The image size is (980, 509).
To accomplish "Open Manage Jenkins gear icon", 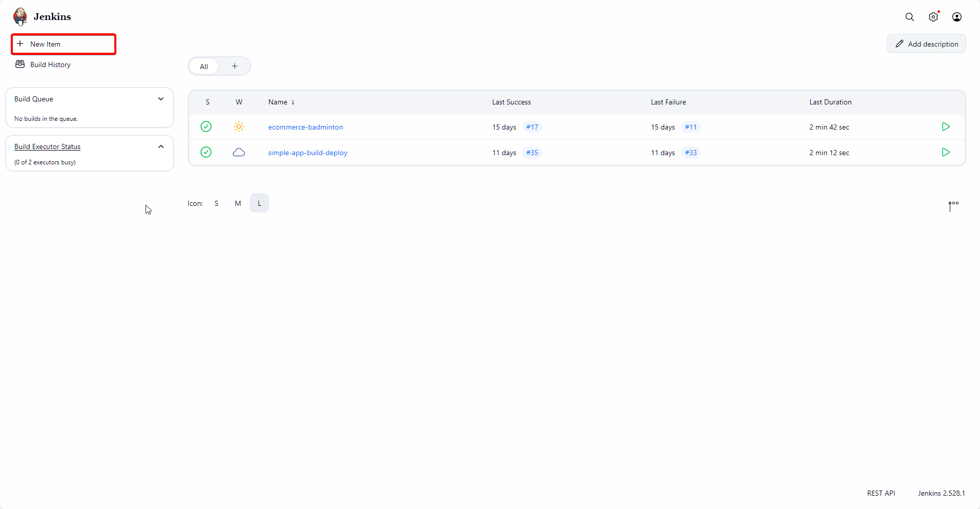I will click(933, 17).
